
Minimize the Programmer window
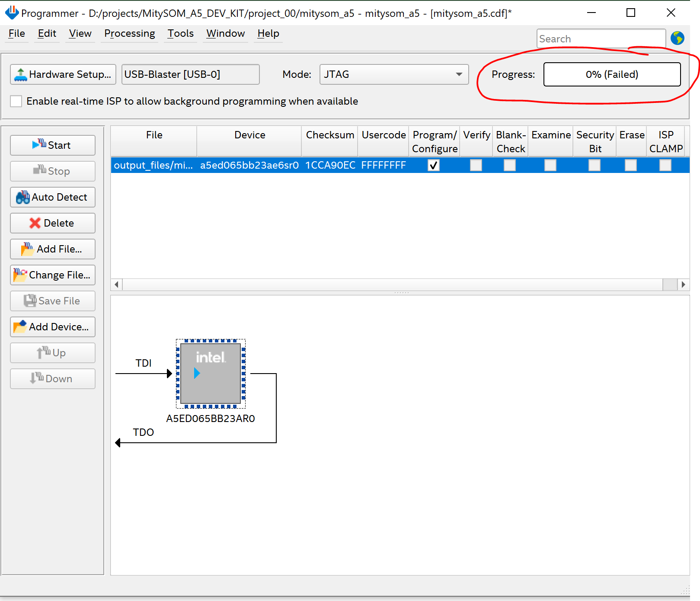coord(591,13)
